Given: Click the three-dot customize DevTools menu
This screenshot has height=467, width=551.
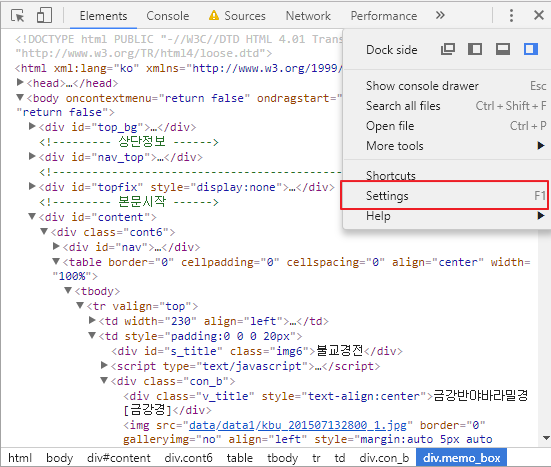Looking at the screenshot, I should click(511, 15).
